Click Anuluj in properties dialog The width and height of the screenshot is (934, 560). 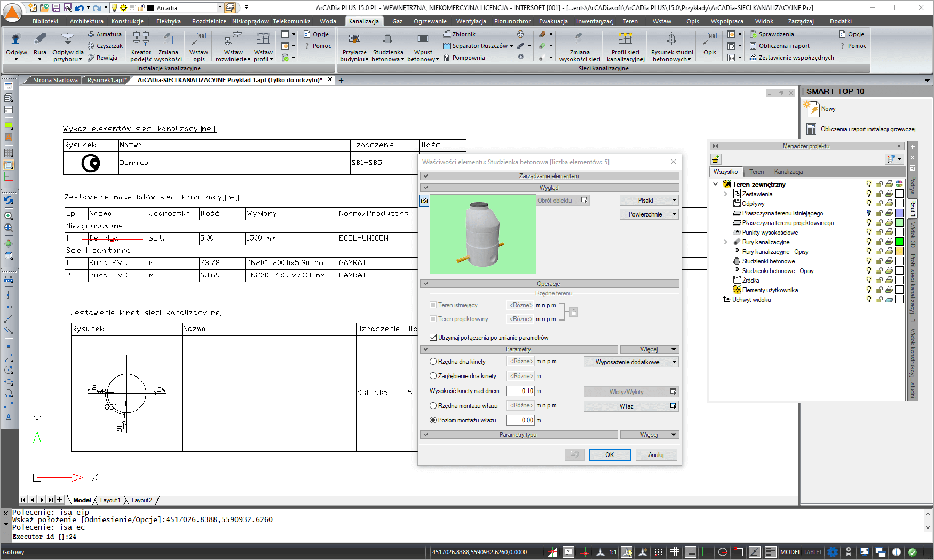click(x=656, y=455)
